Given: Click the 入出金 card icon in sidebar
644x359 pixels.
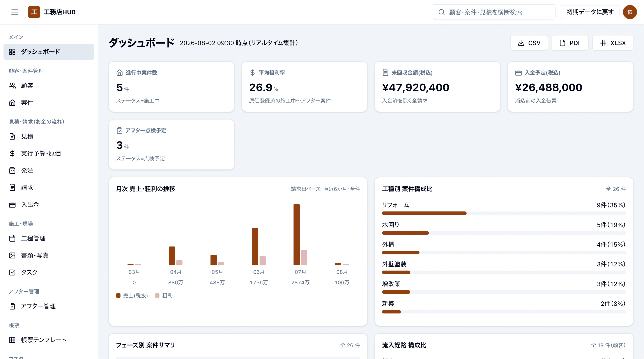Looking at the screenshot, I should pos(12,205).
